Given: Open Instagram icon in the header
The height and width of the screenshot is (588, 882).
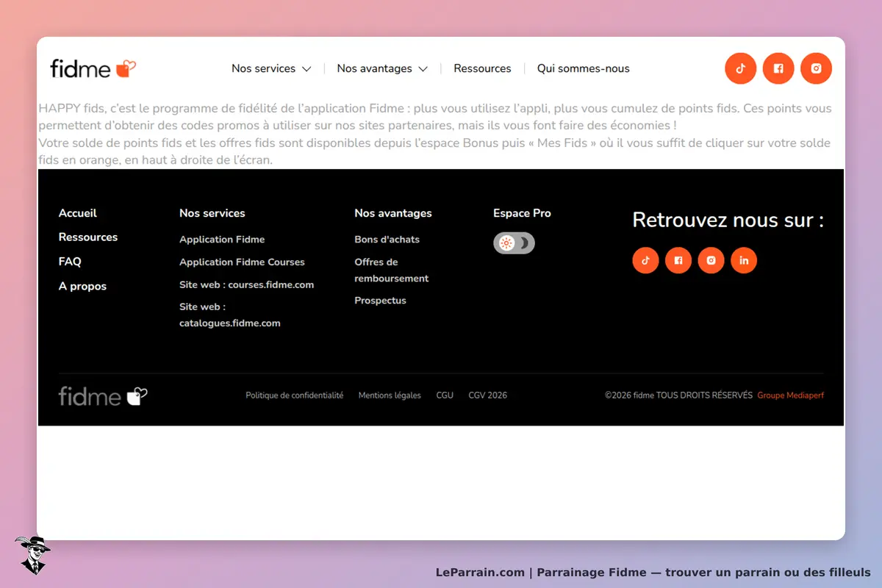Looking at the screenshot, I should pos(816,68).
